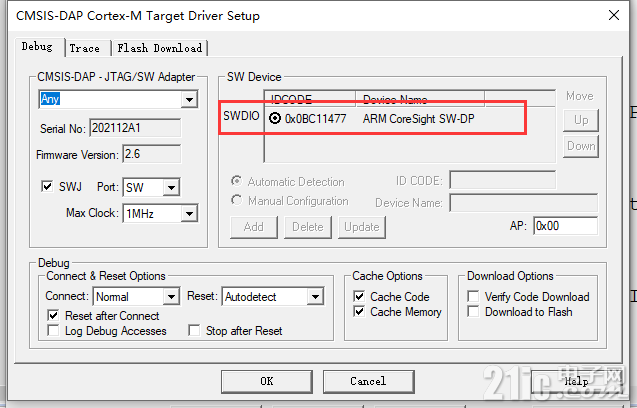Switch to the Trace tab
This screenshot has height=408, width=637.
click(84, 48)
